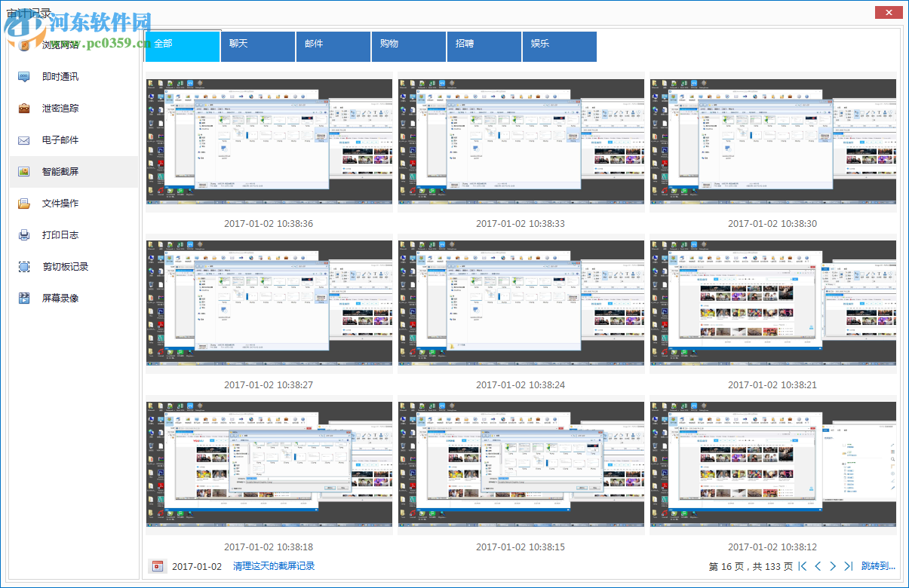The height and width of the screenshot is (588, 909).
Task: Switch to the 娱乐 tab
Action: [560, 47]
